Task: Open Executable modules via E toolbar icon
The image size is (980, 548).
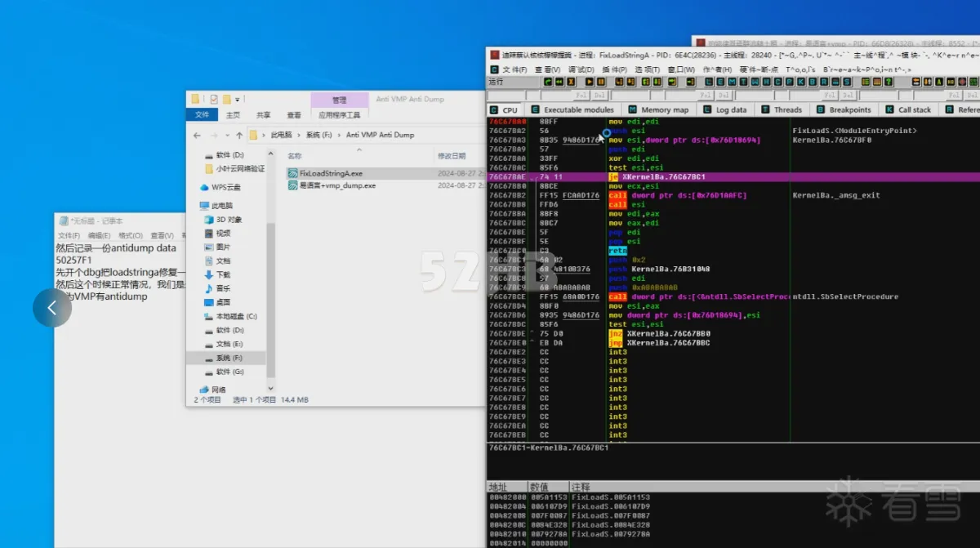Action: click(x=719, y=82)
